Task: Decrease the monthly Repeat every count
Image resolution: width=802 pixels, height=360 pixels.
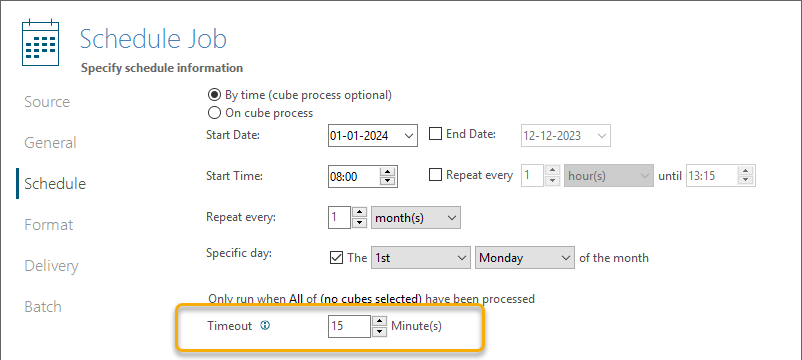Action: click(360, 222)
